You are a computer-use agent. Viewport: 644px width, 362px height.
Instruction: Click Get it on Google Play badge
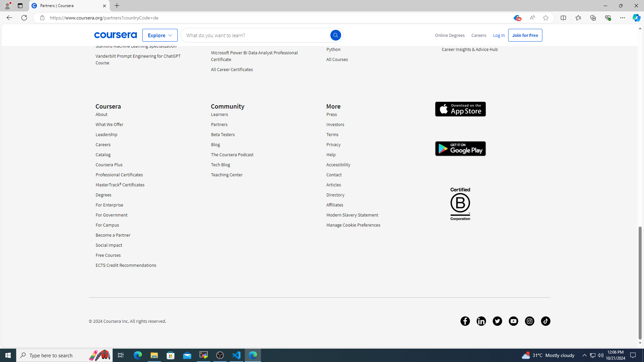[x=460, y=148]
